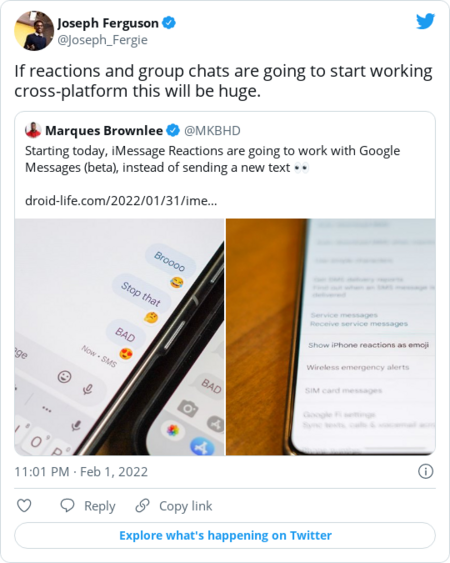Open the droid-life.com article link
The image size is (450, 563).
click(x=121, y=200)
